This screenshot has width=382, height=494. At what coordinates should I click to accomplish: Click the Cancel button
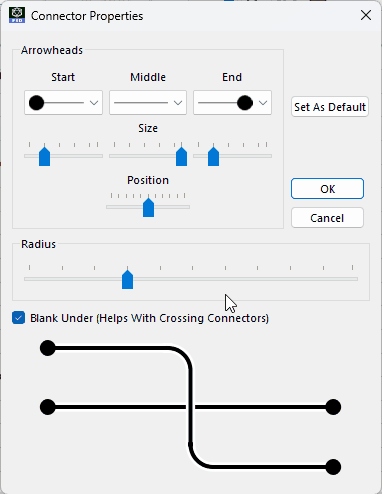327,218
